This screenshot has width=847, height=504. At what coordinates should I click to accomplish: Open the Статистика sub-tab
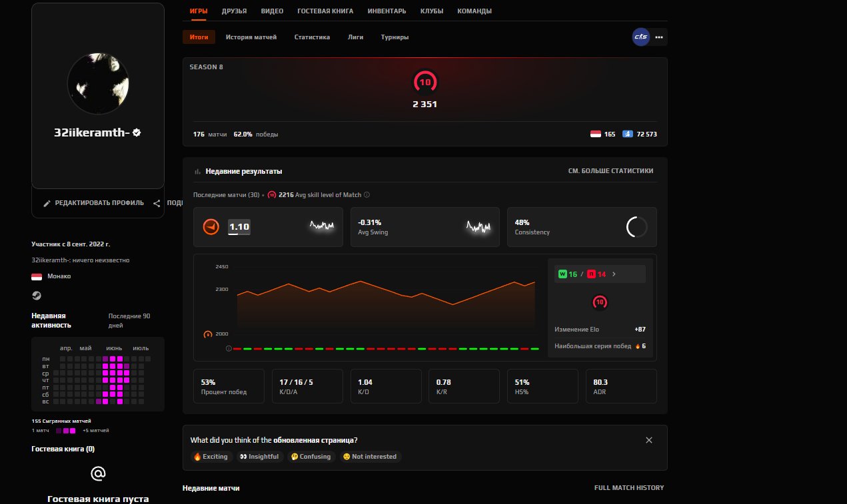tap(312, 37)
